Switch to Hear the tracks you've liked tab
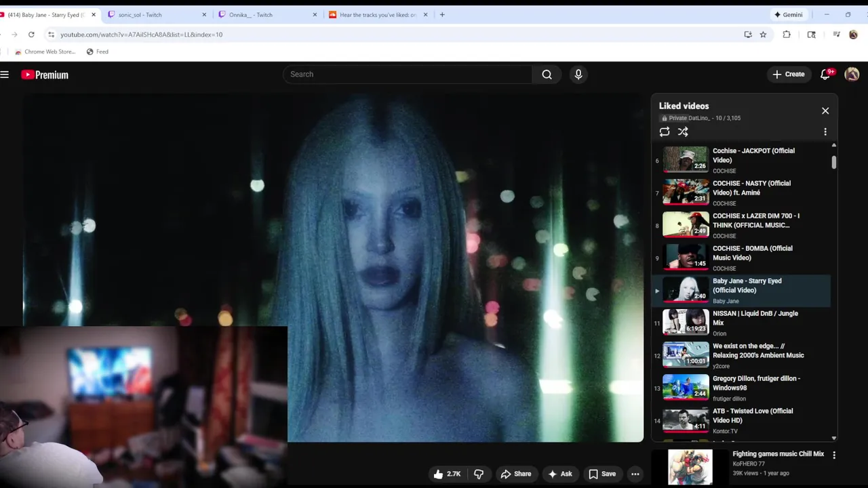 pyautogui.click(x=378, y=15)
